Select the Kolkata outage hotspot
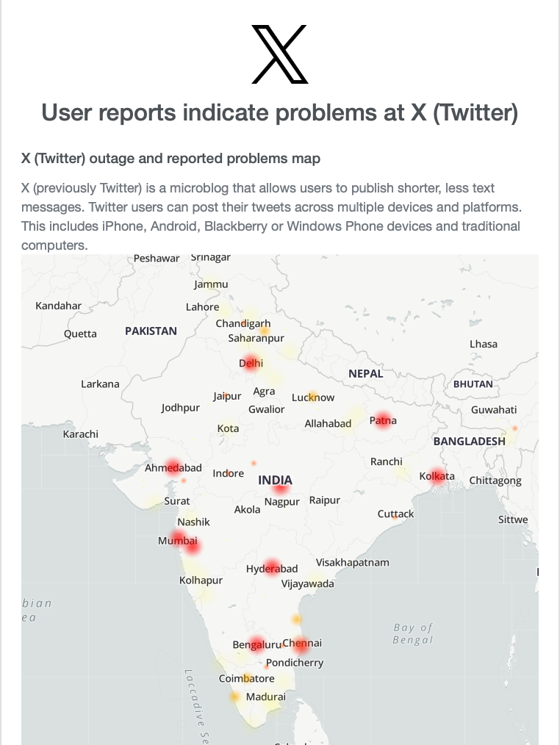This screenshot has height=745, width=560. click(x=438, y=478)
